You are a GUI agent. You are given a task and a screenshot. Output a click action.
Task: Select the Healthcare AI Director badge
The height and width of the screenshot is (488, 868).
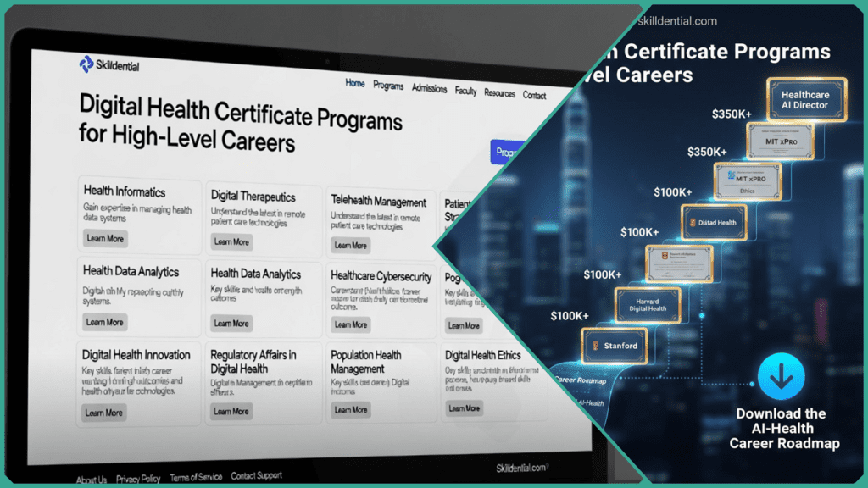click(x=805, y=99)
